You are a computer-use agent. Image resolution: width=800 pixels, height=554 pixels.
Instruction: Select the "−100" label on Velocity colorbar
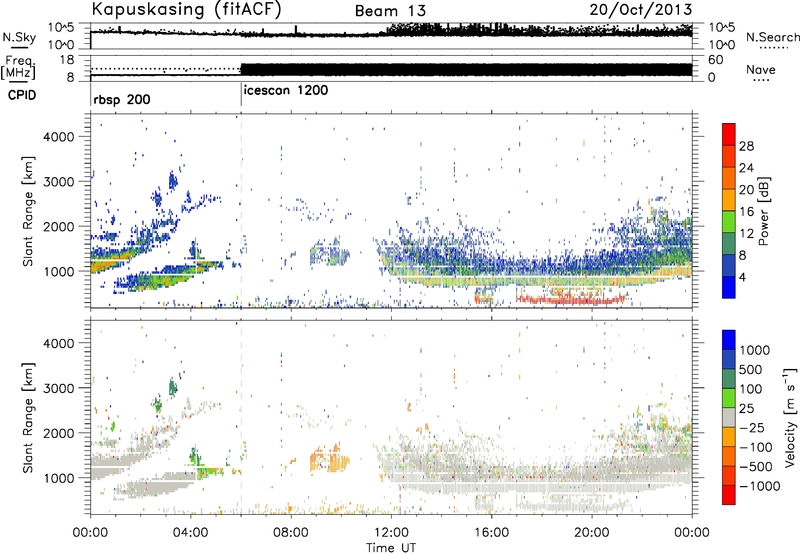[756, 447]
